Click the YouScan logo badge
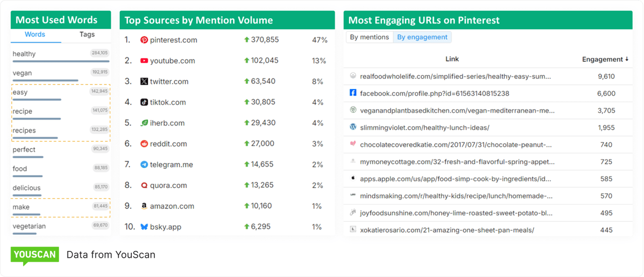Screen dimensions: 644x277 (35, 255)
